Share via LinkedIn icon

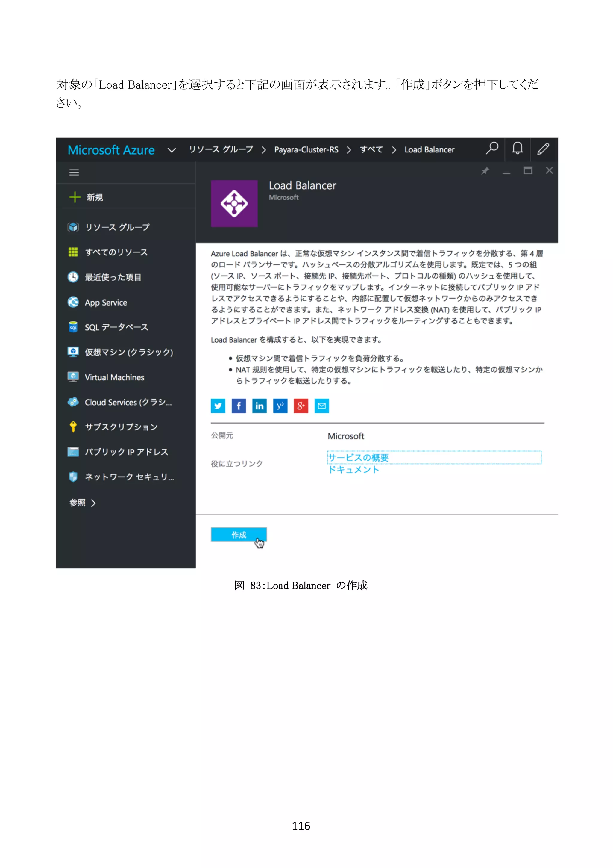coord(260,406)
